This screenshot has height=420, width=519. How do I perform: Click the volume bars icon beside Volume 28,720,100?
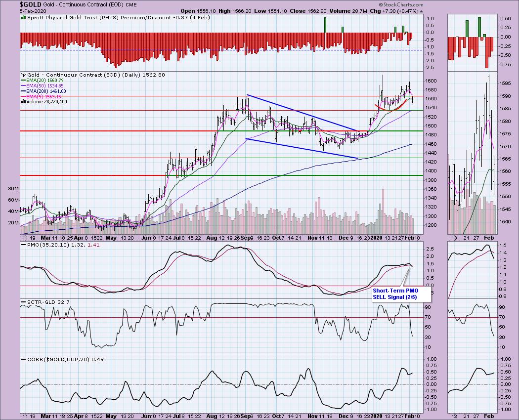[x=23, y=102]
